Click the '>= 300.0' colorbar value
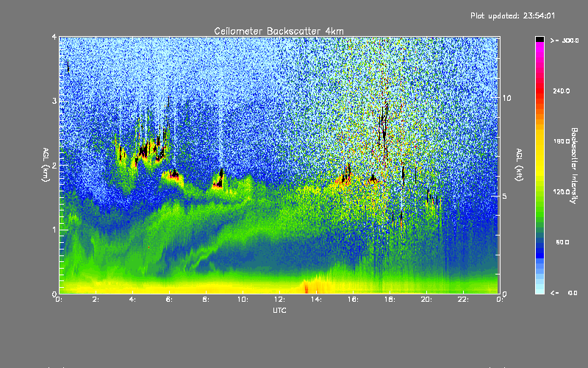 pyautogui.click(x=564, y=40)
